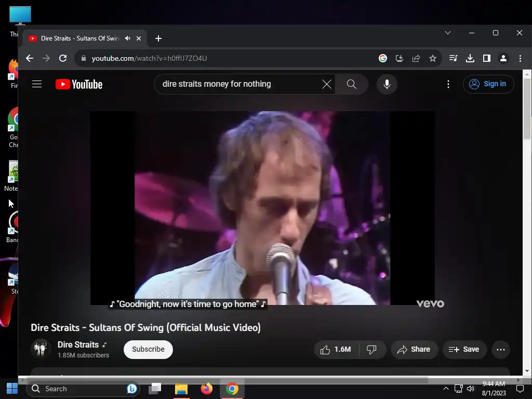Image resolution: width=532 pixels, height=399 pixels.
Task: Click the taskbar Search box
Action: pos(83,389)
